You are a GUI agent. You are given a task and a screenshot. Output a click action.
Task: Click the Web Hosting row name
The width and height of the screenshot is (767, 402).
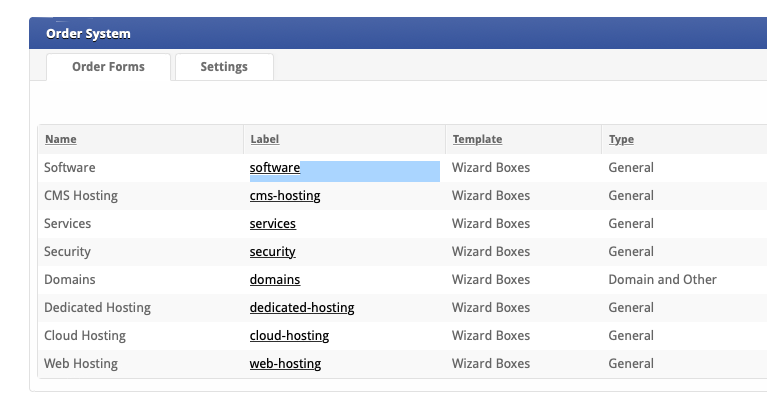point(81,363)
